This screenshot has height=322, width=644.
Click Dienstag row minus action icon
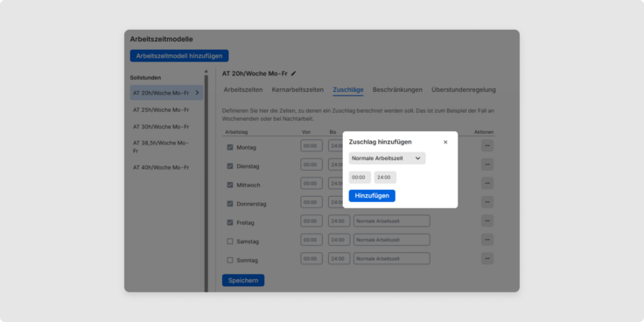click(x=487, y=164)
